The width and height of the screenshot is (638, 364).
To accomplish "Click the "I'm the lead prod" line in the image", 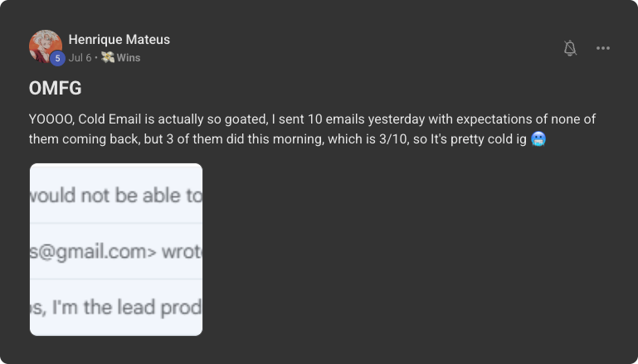I will pos(116,307).
